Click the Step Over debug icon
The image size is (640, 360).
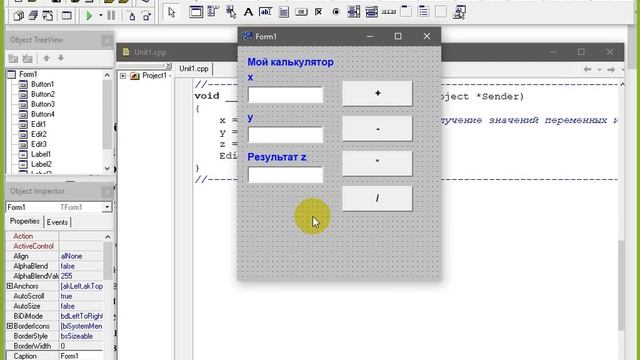[x=147, y=16]
